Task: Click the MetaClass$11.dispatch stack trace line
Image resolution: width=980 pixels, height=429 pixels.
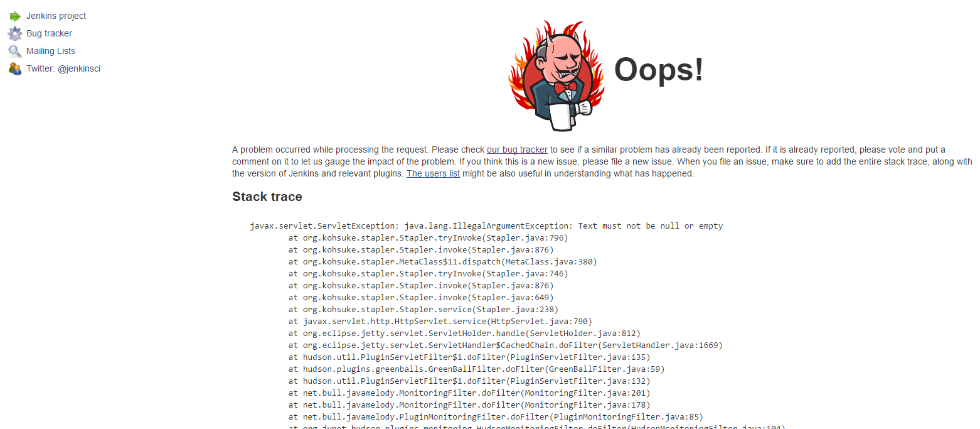Action: click(443, 261)
